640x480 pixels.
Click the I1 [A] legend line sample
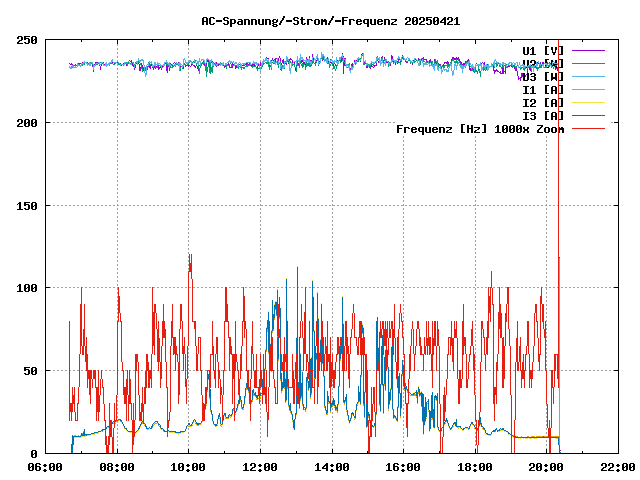[x=589, y=89]
